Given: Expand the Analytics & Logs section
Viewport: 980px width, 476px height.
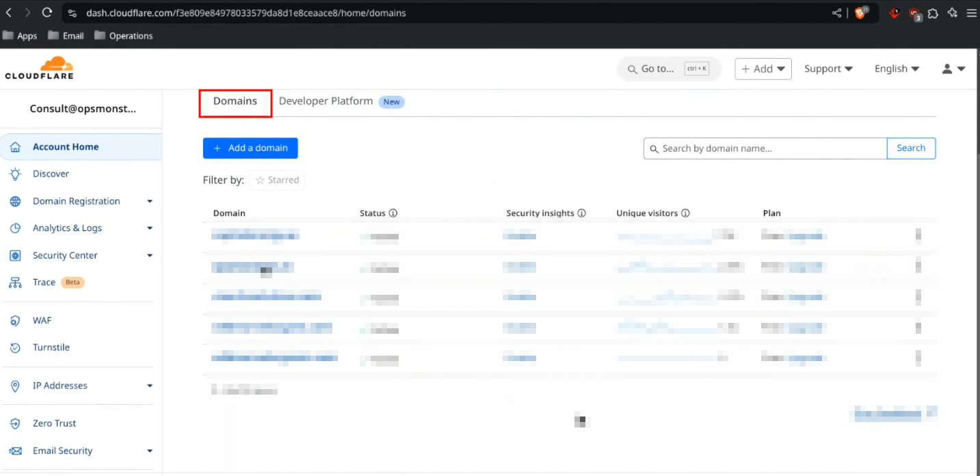Looking at the screenshot, I should [150, 228].
